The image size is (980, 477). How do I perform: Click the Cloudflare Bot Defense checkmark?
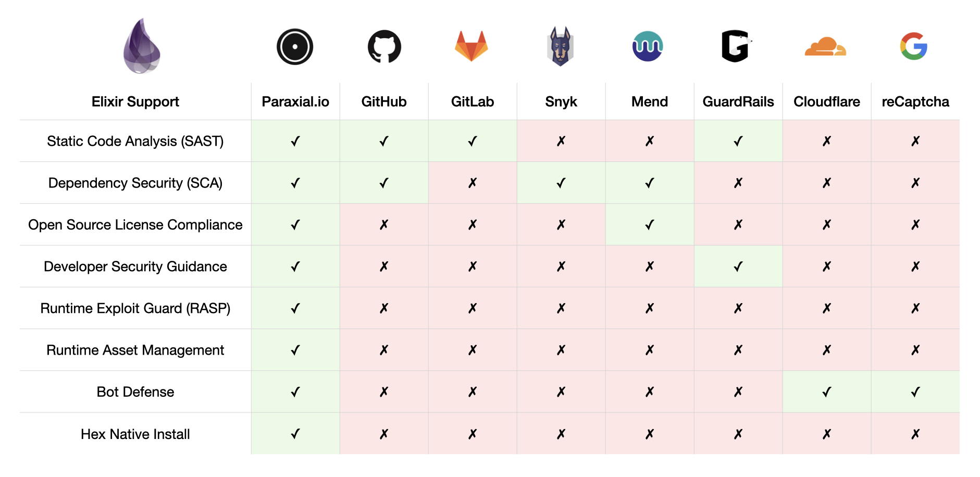click(827, 392)
